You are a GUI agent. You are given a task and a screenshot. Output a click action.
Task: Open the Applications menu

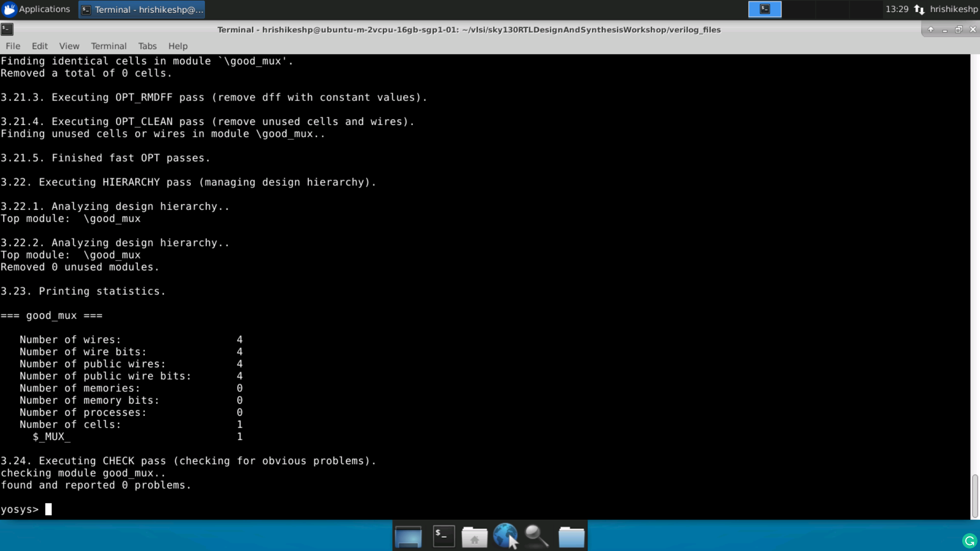tap(36, 9)
